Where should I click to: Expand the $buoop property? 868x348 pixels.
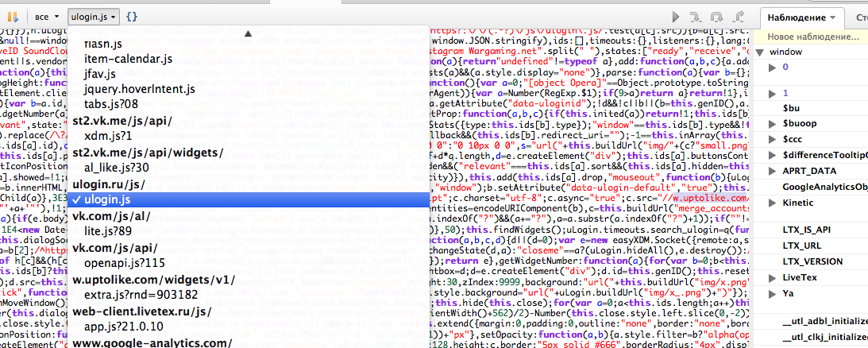click(773, 123)
